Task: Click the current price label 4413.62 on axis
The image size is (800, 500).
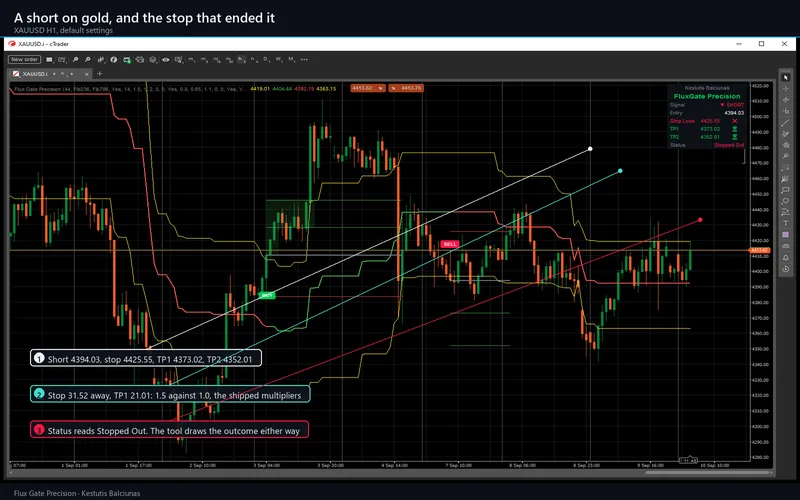Action: 759,250
